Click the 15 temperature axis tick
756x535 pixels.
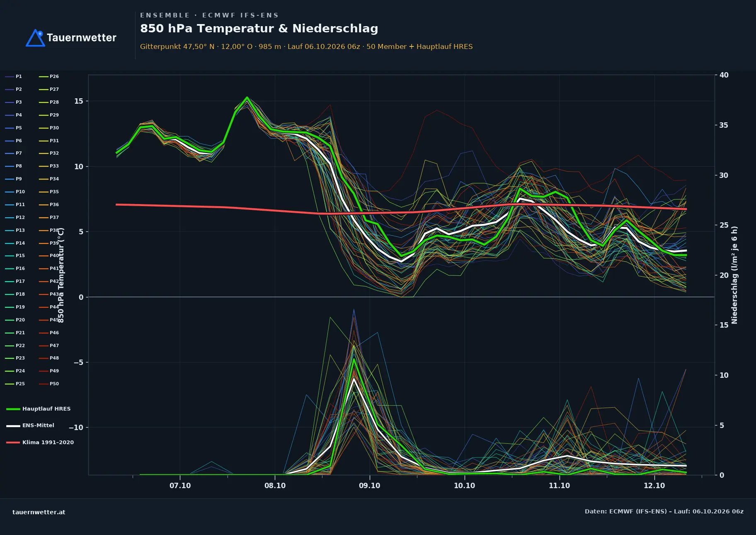click(x=79, y=101)
